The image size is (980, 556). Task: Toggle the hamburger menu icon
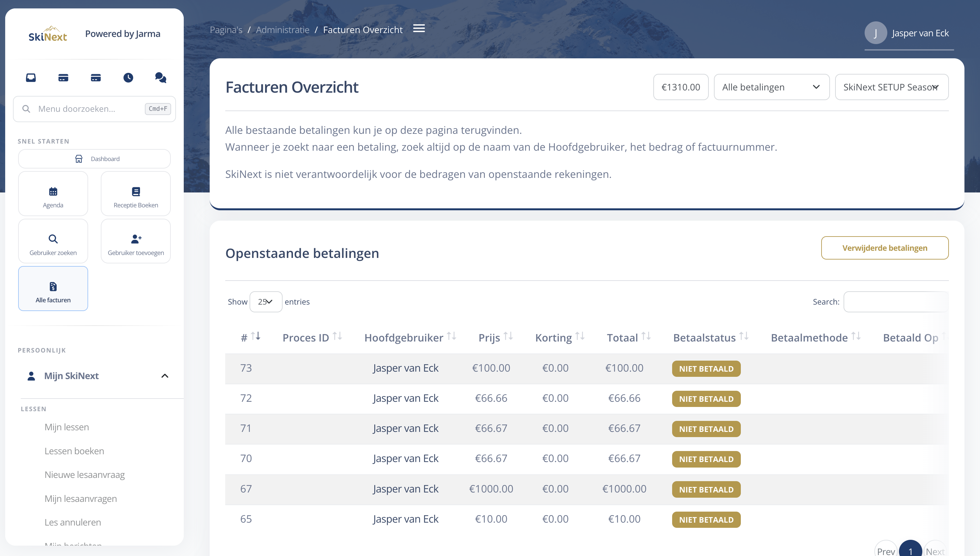[x=419, y=29]
